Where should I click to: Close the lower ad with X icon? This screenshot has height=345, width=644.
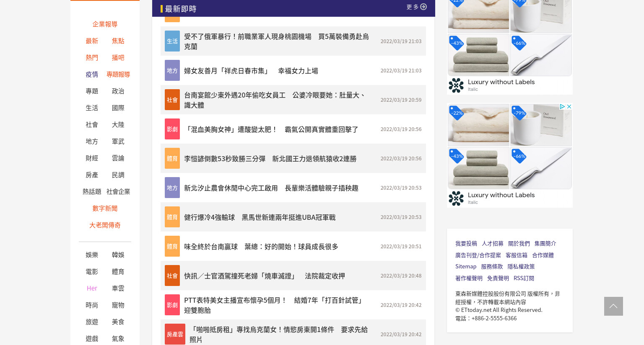569,107
